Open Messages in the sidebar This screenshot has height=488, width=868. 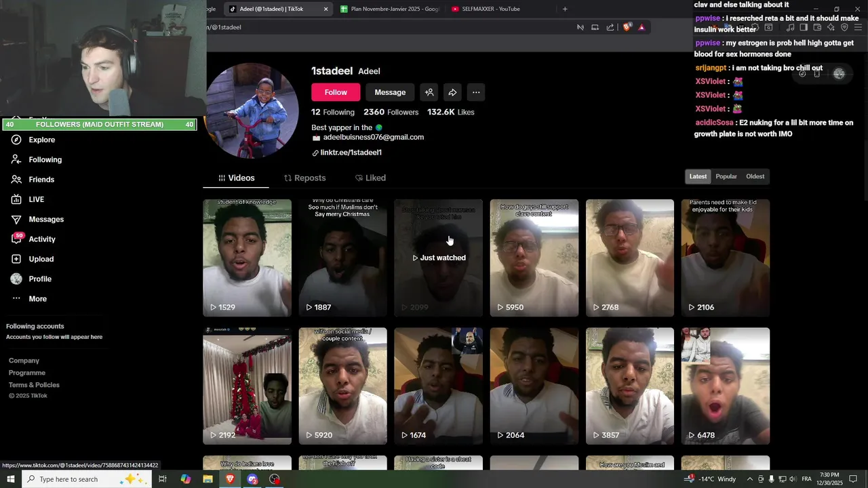coord(37,219)
